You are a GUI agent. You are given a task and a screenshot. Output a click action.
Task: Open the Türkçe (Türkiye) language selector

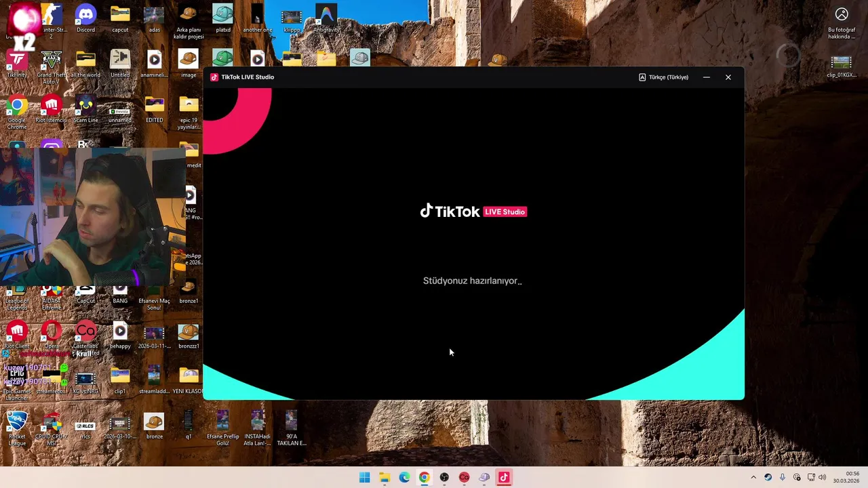pyautogui.click(x=664, y=77)
